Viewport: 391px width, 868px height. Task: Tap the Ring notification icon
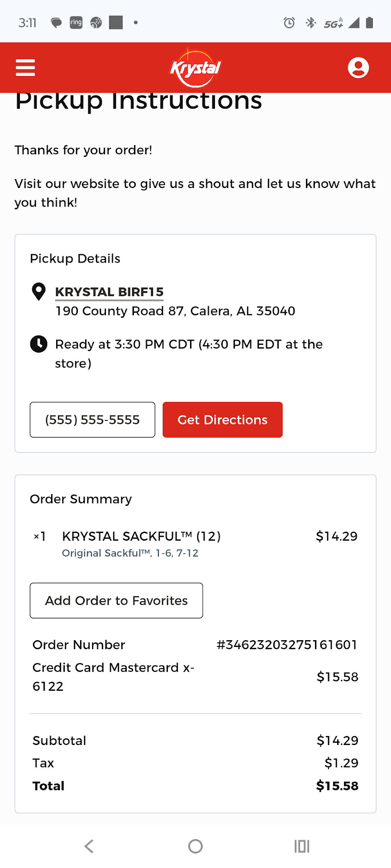click(x=76, y=23)
